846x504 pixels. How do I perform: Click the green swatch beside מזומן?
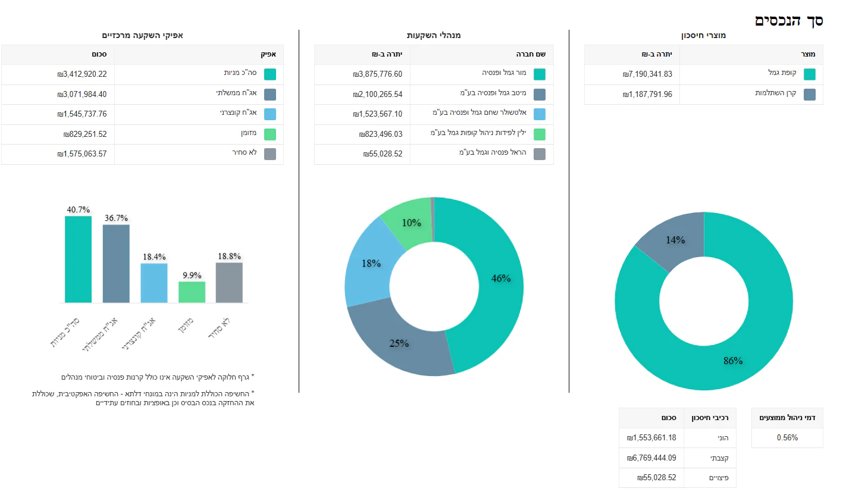pyautogui.click(x=270, y=134)
